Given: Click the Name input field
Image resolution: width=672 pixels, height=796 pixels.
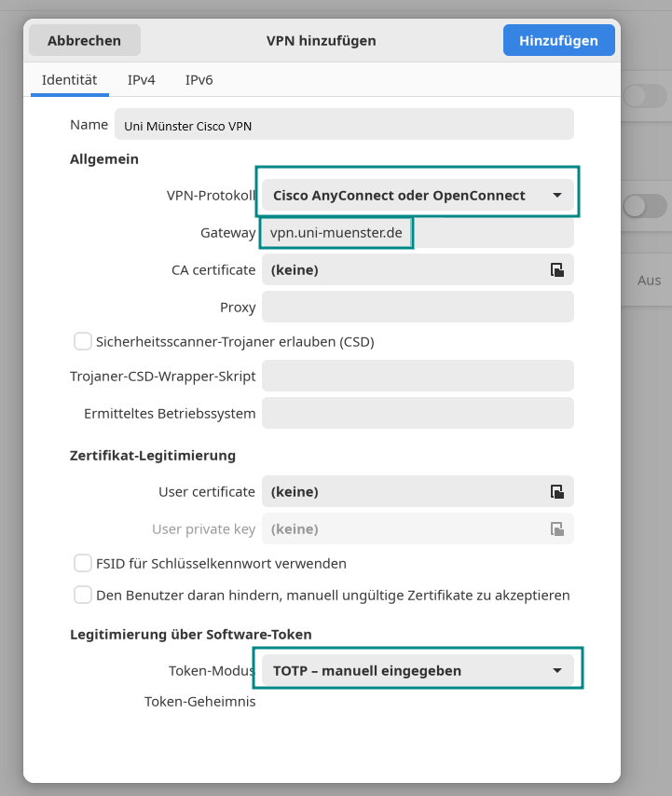Looking at the screenshot, I should [x=343, y=126].
